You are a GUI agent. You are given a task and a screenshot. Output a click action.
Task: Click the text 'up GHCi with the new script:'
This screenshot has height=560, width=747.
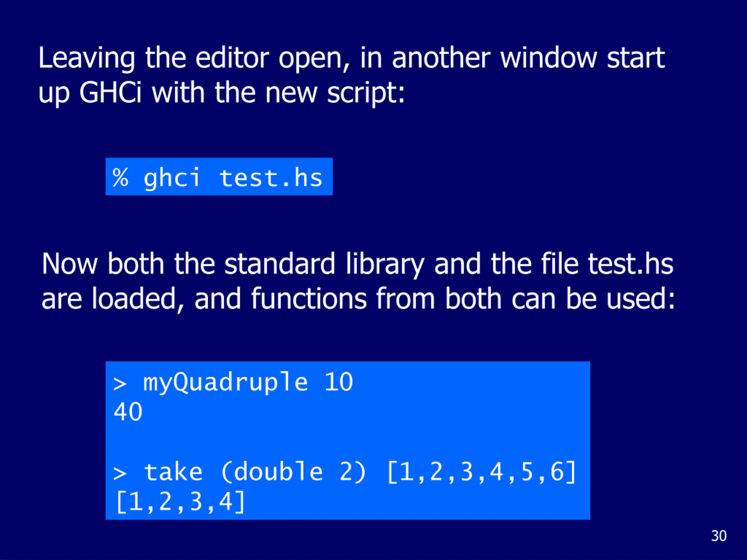(x=221, y=93)
